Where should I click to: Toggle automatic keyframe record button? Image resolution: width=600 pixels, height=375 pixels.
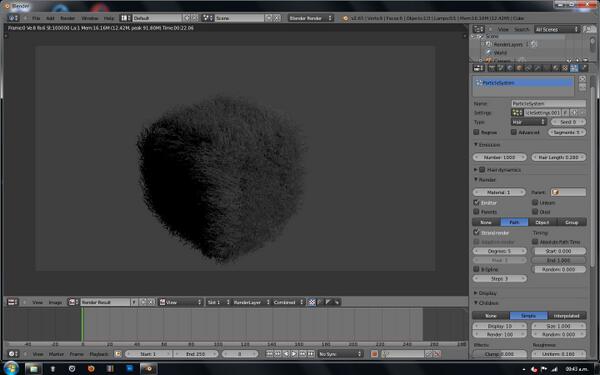(x=374, y=354)
